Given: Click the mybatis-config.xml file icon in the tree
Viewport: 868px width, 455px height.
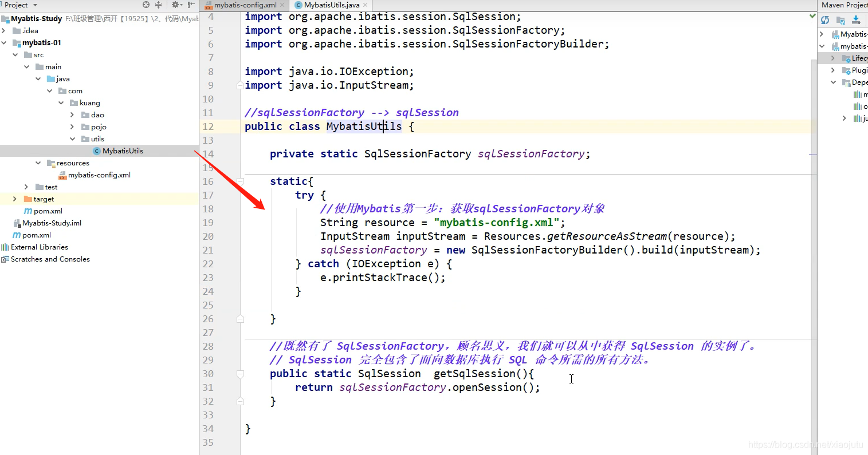Looking at the screenshot, I should coord(62,175).
